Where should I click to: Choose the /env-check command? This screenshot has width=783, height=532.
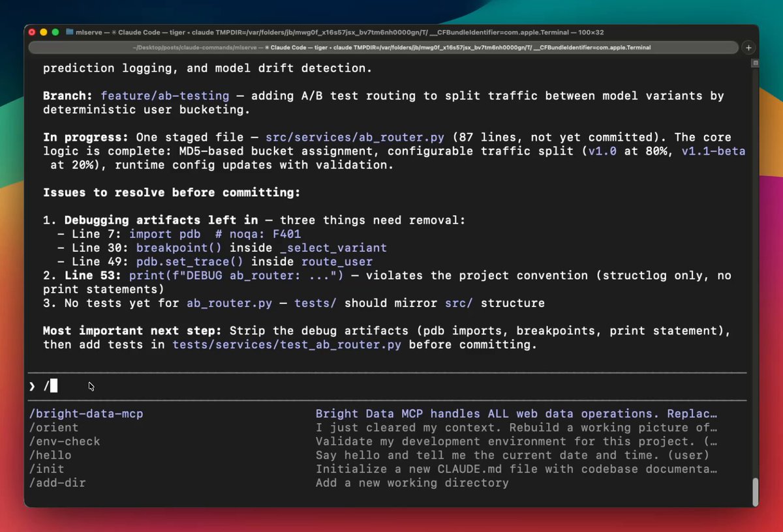click(x=65, y=441)
